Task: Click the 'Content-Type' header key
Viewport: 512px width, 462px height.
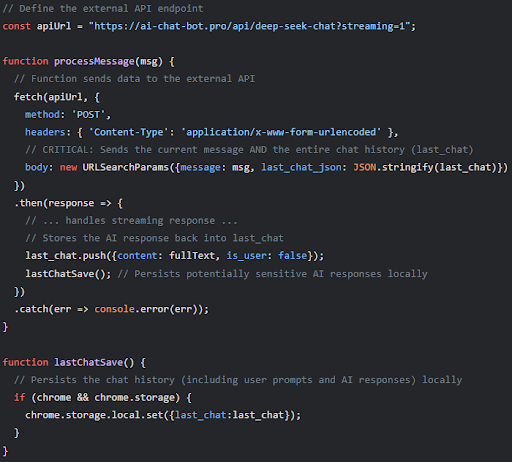Action: (128, 132)
